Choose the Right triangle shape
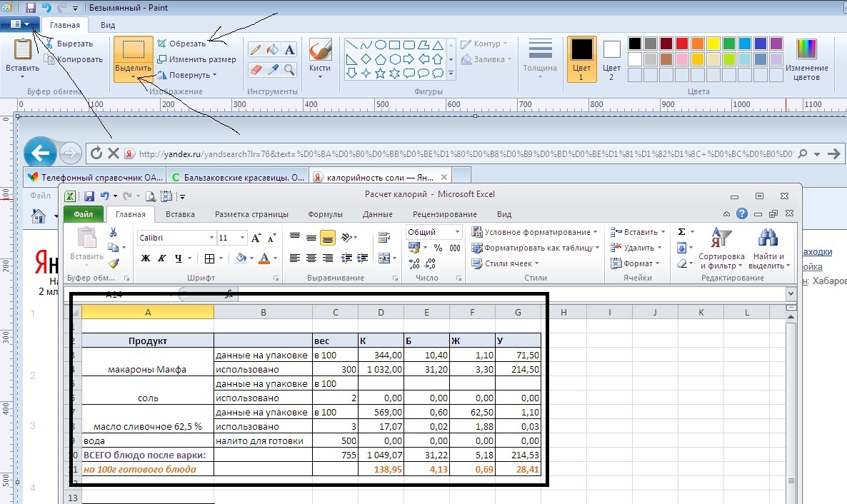847x504 pixels. pyautogui.click(x=351, y=59)
